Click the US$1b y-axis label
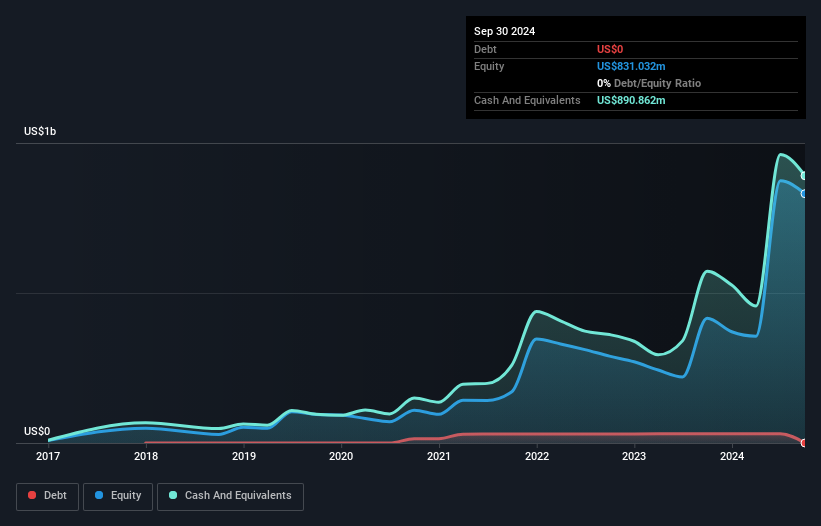Screen dimensions: 821x526 [x=40, y=131]
